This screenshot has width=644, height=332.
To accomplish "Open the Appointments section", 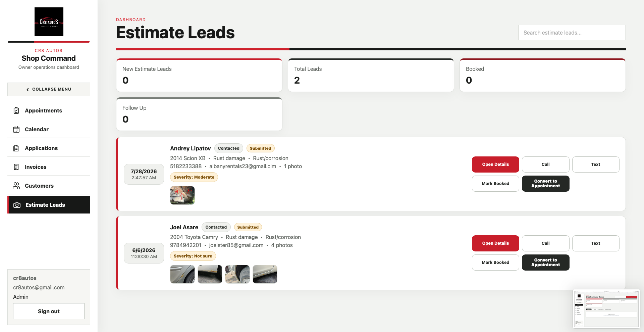I will coord(49,110).
